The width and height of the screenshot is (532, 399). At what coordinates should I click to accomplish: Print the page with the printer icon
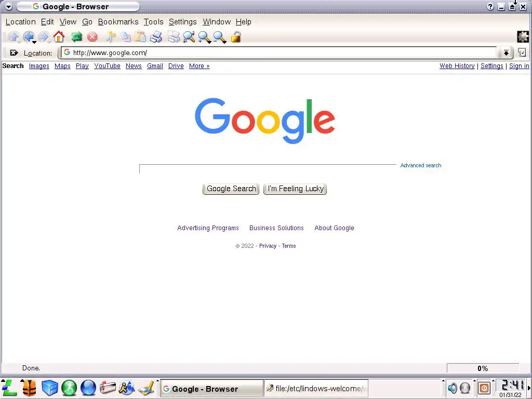156,37
